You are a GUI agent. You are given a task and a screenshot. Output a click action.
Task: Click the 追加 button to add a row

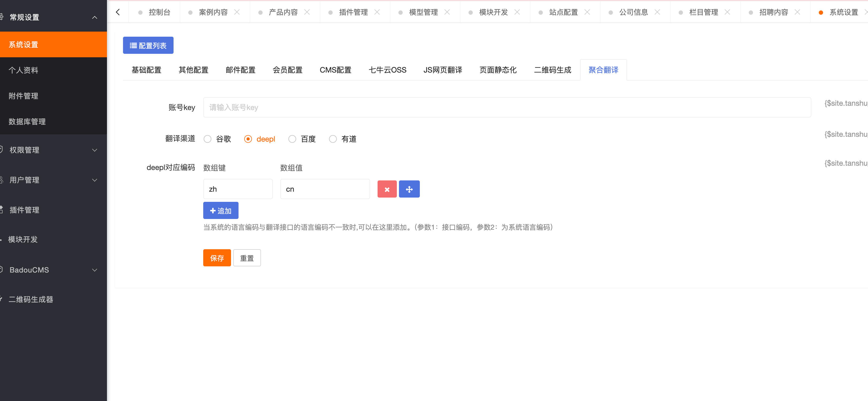coord(221,210)
